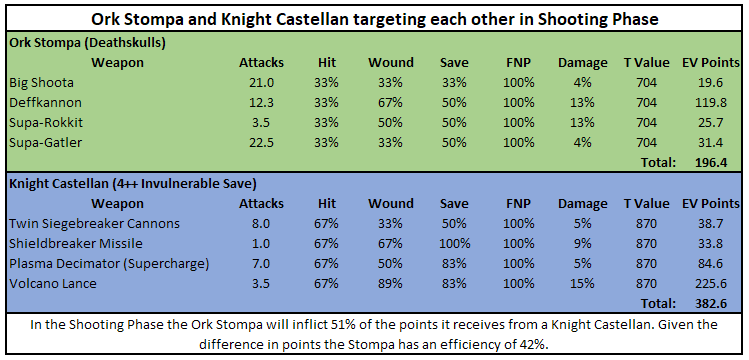This screenshot has height=360, width=749.
Task: Select the Twin Siegebreaker Cannons cell
Action: [94, 223]
